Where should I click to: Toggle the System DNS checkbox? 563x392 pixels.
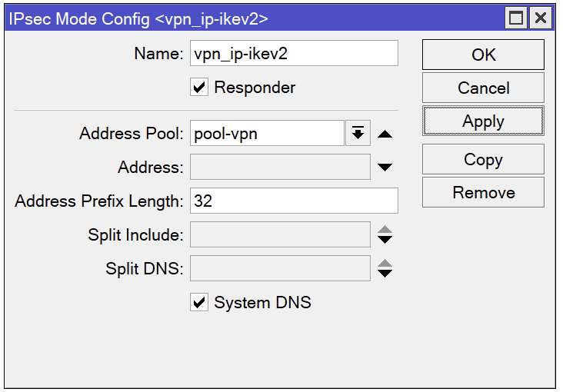pos(199,302)
